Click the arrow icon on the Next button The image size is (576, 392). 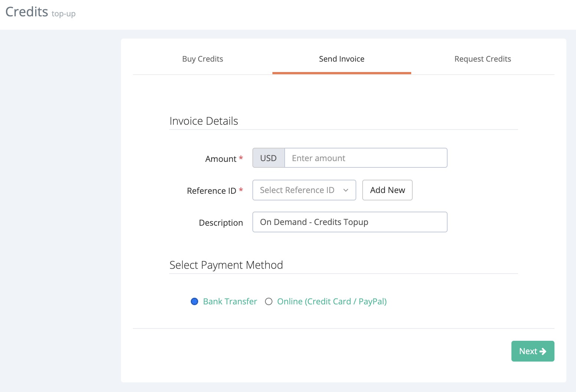coord(543,351)
